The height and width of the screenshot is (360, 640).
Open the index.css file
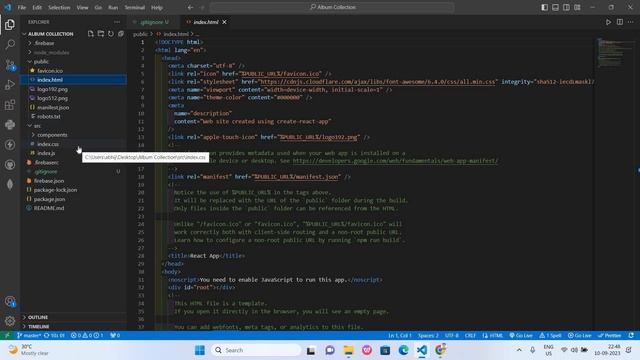click(x=73, y=144)
